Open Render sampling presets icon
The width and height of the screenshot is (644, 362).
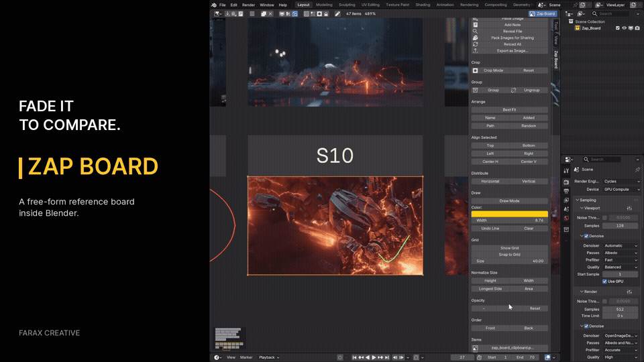(x=629, y=292)
